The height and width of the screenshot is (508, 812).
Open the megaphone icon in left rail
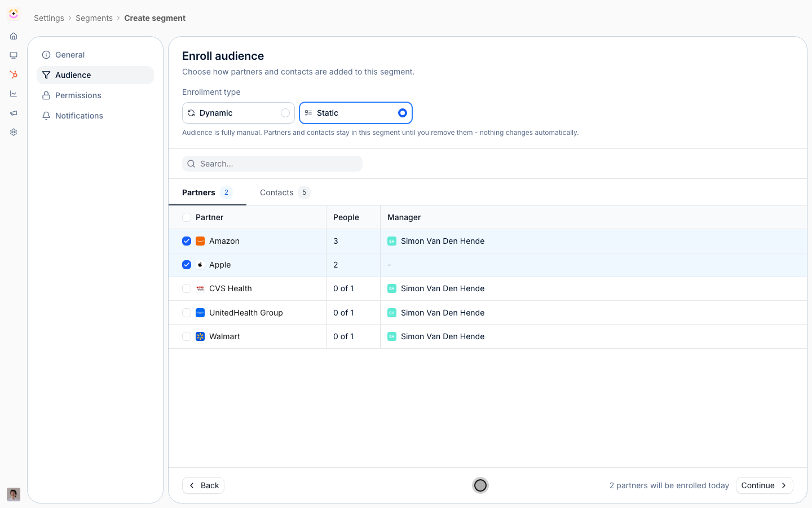click(14, 113)
